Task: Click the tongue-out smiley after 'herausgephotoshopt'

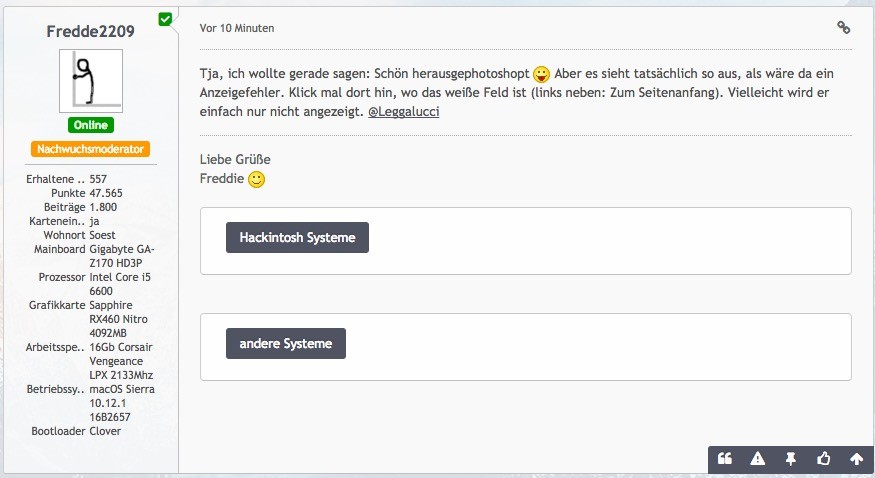Action: [x=541, y=75]
